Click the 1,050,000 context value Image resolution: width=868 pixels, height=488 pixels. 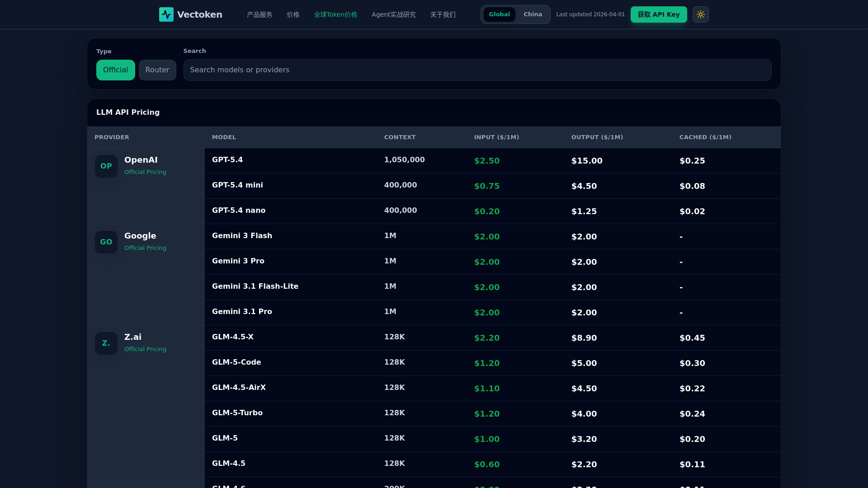click(x=405, y=160)
